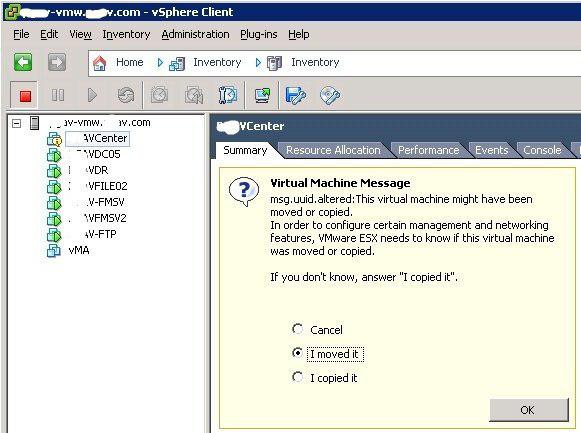Viewport: 581px width, 433px height.
Task: Click arrow before first Inventory breadcrumb
Action: (160, 63)
